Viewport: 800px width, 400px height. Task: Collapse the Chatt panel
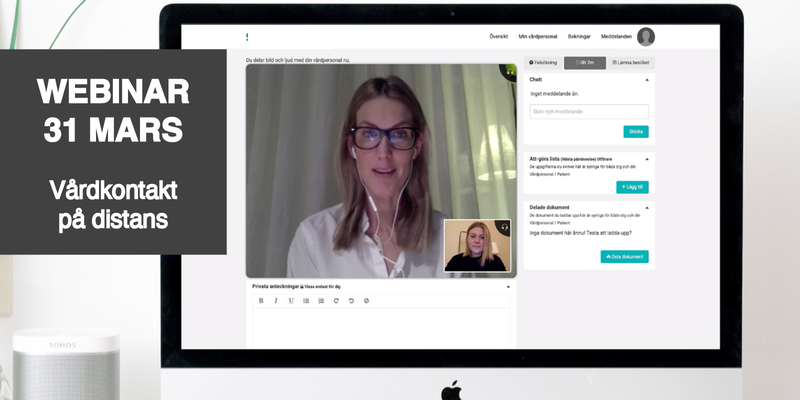[647, 80]
